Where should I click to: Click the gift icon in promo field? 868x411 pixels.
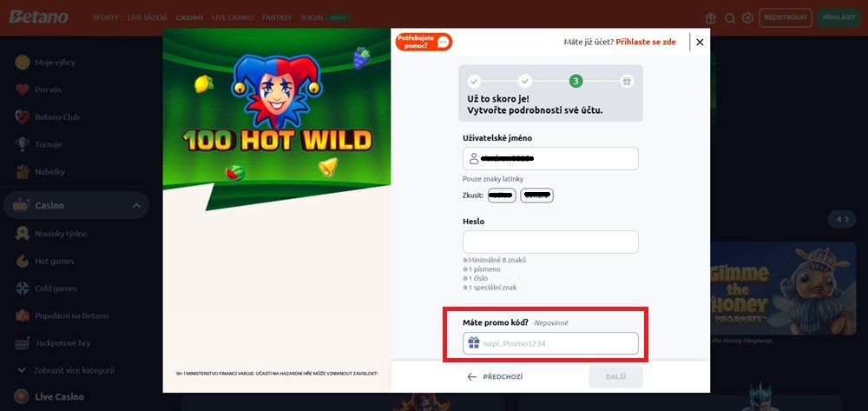point(473,343)
